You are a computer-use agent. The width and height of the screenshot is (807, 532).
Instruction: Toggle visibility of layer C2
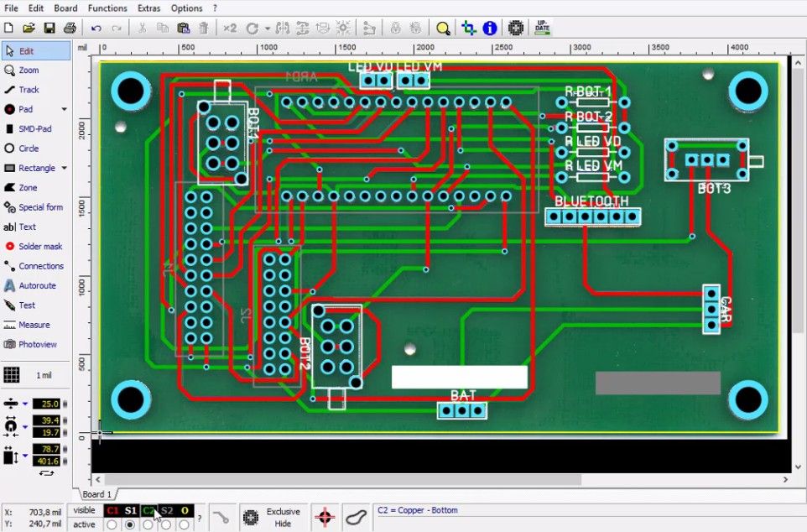coord(148,510)
